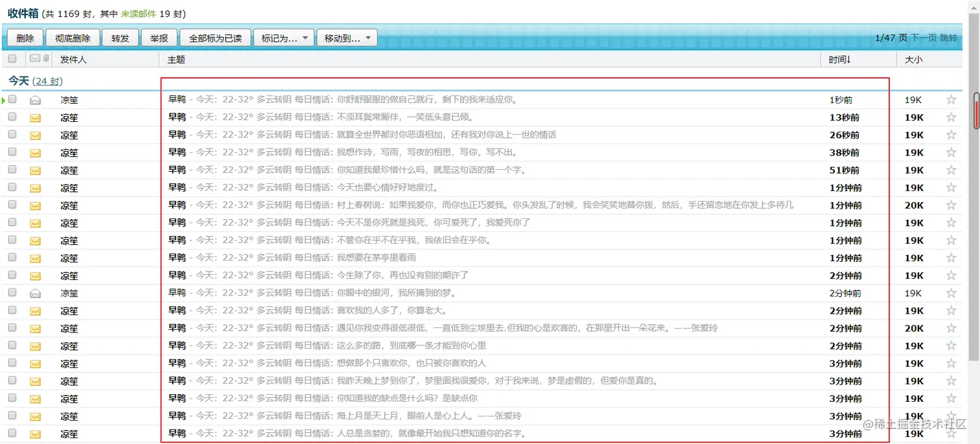Image resolution: width=980 pixels, height=444 pixels.
Task: Star the email "你知道我最珍惜什么吗"
Action: point(951,170)
